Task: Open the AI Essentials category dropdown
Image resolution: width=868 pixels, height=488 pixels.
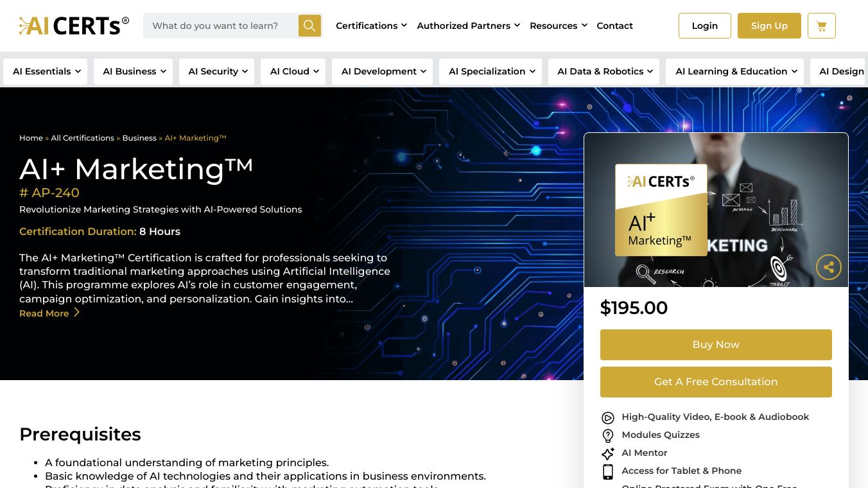Action: 46,71
